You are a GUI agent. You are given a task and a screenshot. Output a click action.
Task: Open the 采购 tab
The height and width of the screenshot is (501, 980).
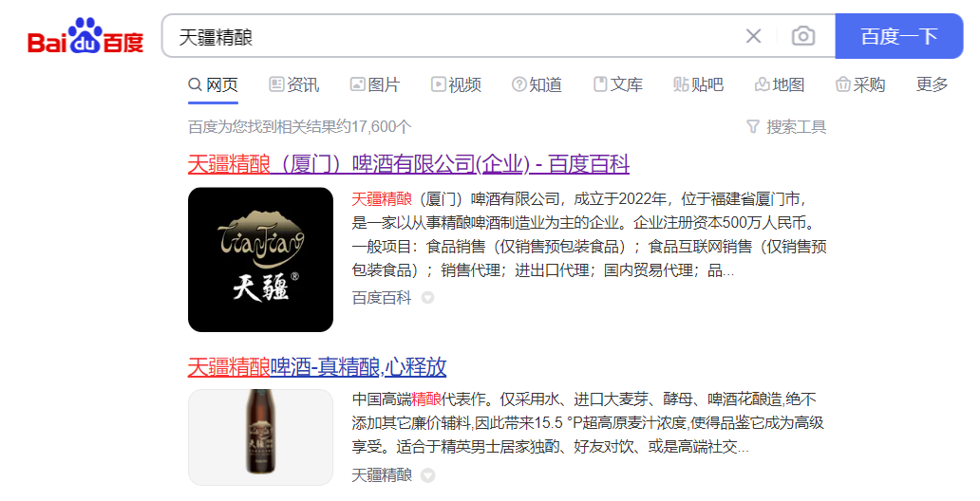coord(860,84)
